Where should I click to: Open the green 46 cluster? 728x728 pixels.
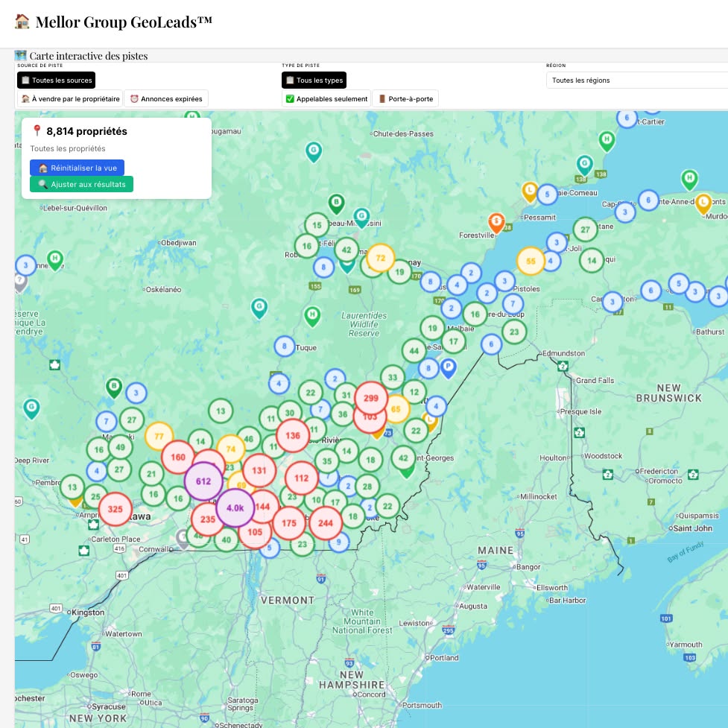[249, 439]
